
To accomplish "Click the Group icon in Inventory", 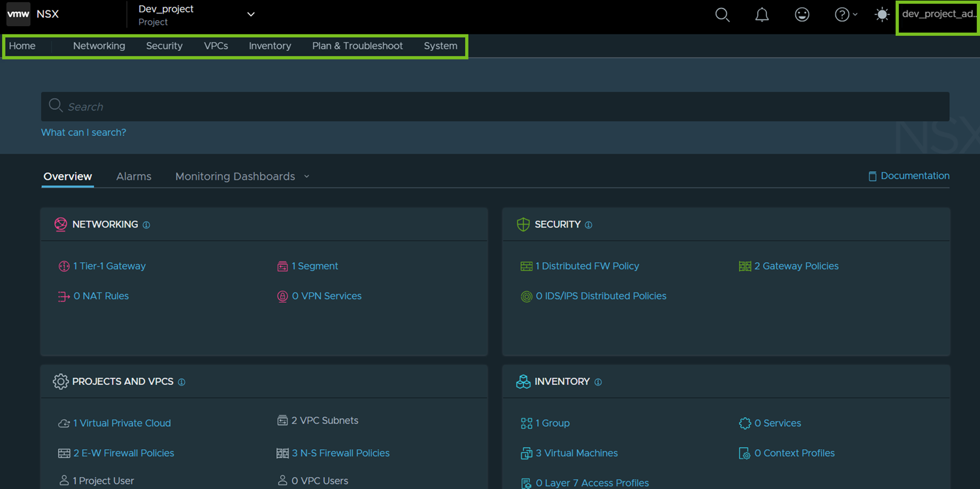I will pos(526,423).
